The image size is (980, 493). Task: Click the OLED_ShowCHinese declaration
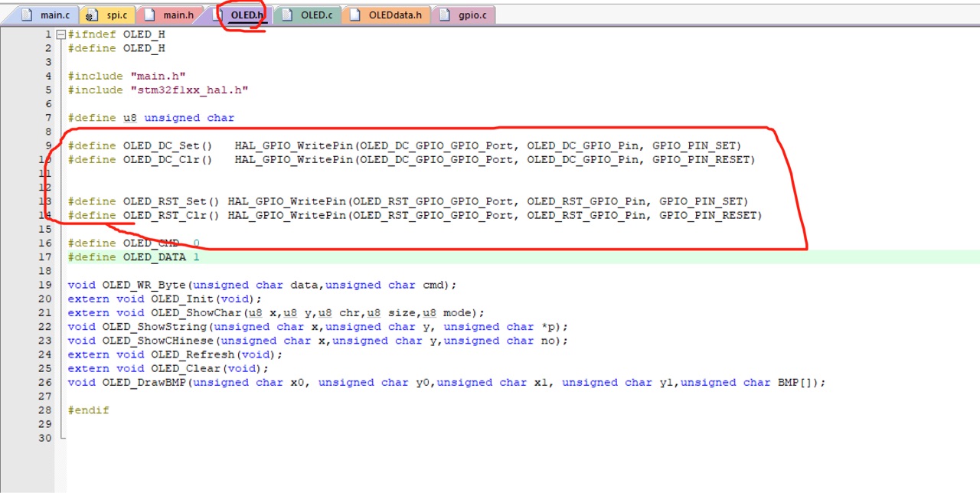coord(318,341)
